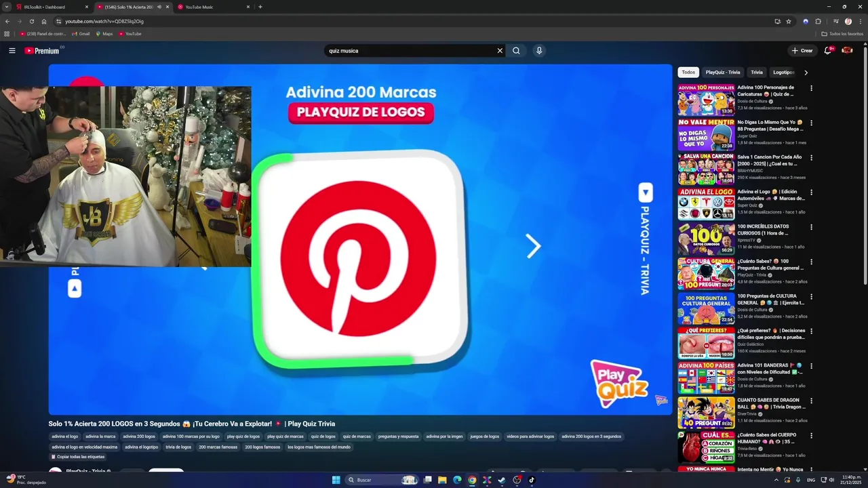Screen dimensions: 868x488
Task: Open the Extensions puzzle icon
Action: 818,21
